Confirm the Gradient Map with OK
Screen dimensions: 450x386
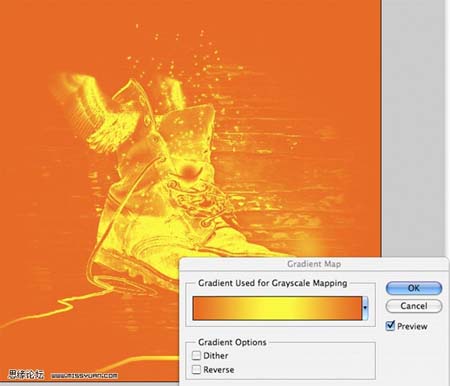pyautogui.click(x=414, y=288)
